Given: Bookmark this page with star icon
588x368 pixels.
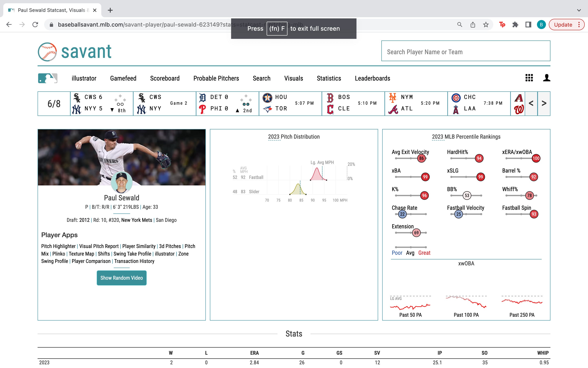Looking at the screenshot, I should click(x=486, y=25).
